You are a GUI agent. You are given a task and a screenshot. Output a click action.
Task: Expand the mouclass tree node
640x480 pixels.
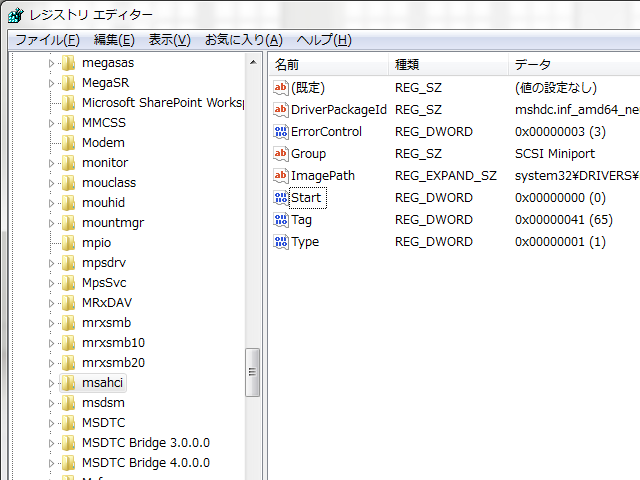51,183
